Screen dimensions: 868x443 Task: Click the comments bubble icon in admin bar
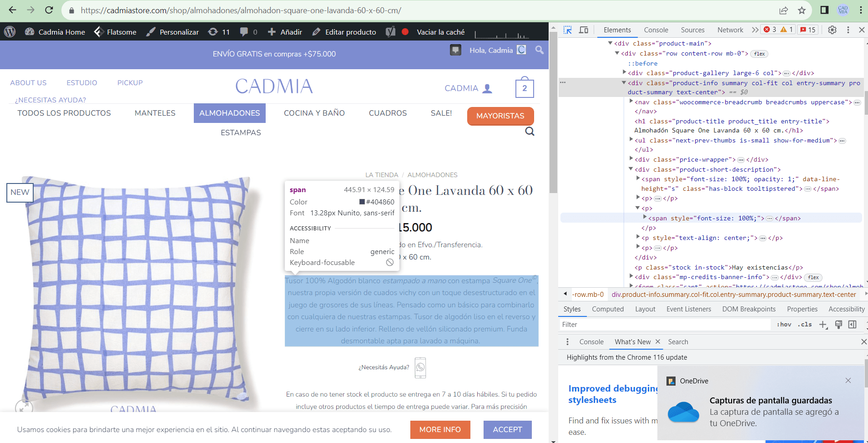[x=244, y=32]
